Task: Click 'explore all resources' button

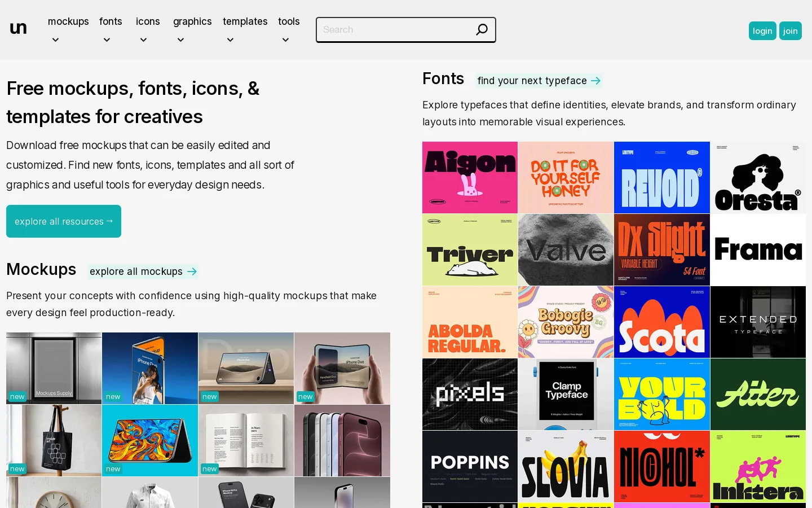Action: (64, 221)
